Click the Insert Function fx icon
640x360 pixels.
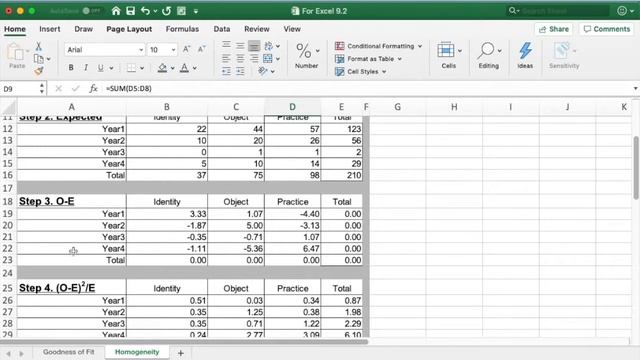tap(93, 88)
